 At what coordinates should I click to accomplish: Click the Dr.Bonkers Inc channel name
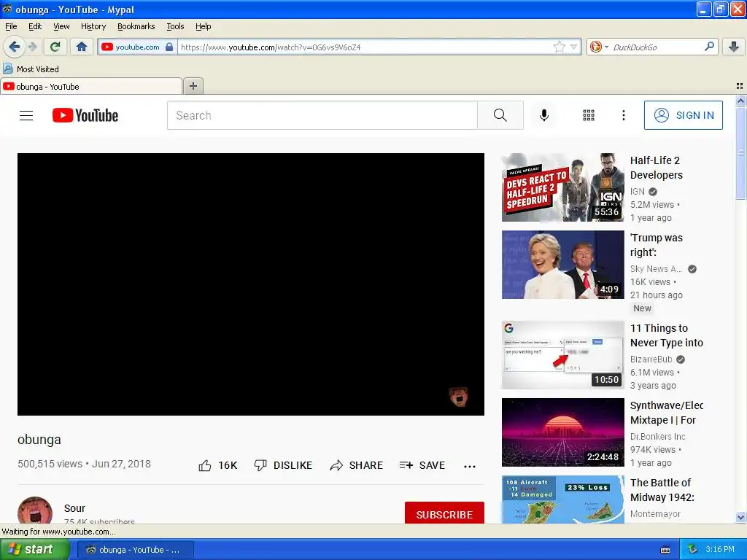coord(657,436)
